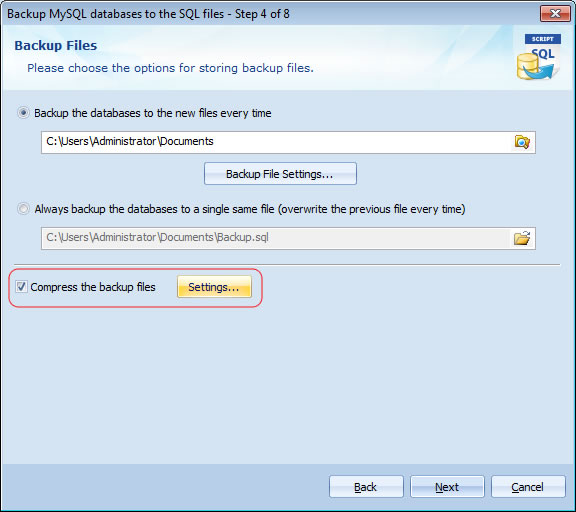Screen dimensions: 576x512
Task: Cancel the backup wizard
Action: click(528, 487)
